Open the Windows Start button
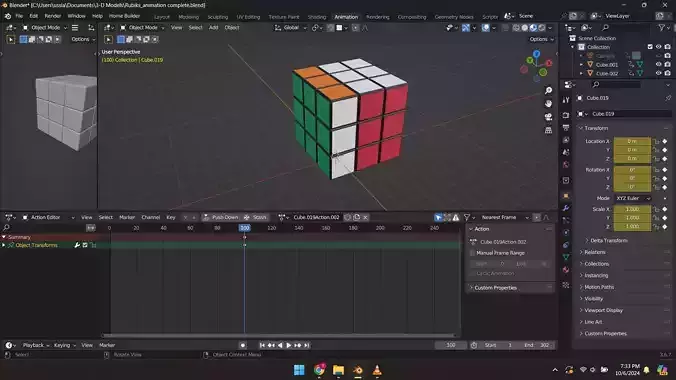 (299, 370)
